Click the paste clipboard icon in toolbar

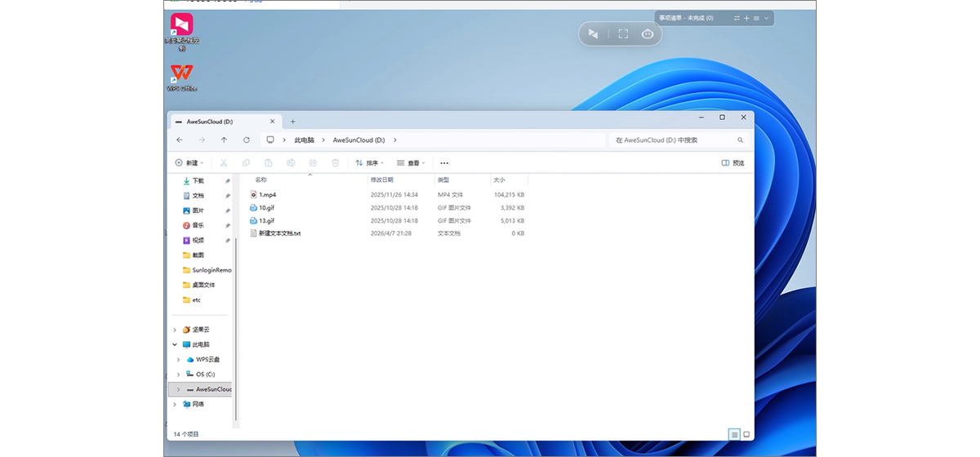[x=268, y=163]
